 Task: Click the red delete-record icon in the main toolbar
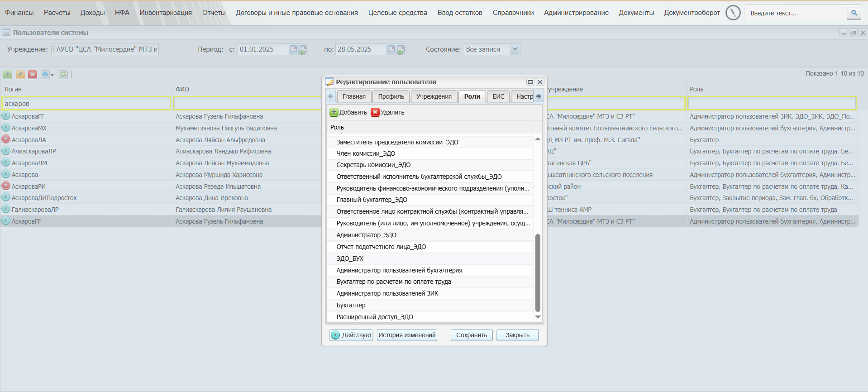point(33,75)
